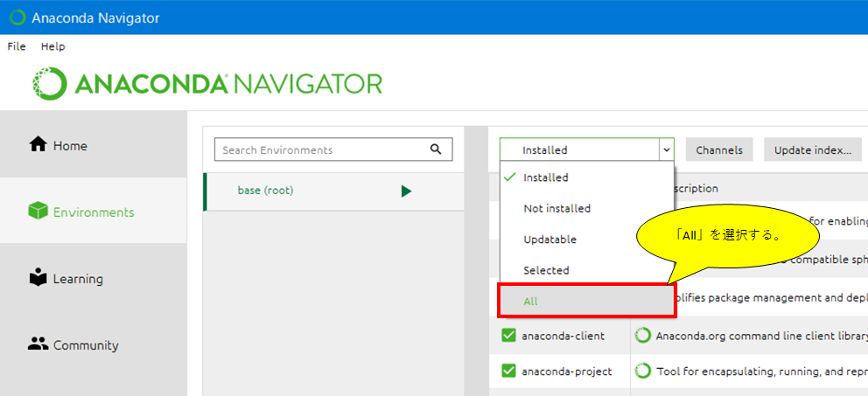Click the Update index... button
868x396 pixels.
click(813, 149)
